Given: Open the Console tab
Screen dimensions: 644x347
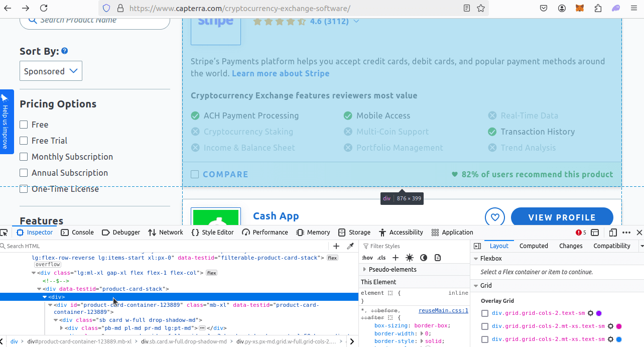Looking at the screenshot, I should 77,233.
